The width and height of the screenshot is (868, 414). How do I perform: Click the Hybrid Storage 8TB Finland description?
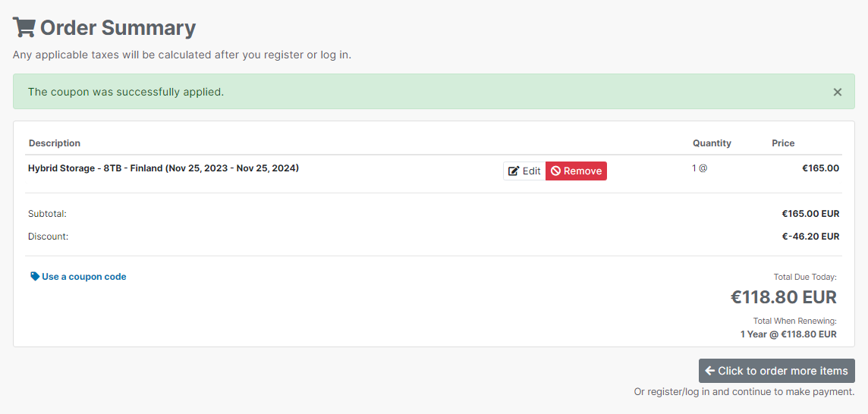[163, 168]
